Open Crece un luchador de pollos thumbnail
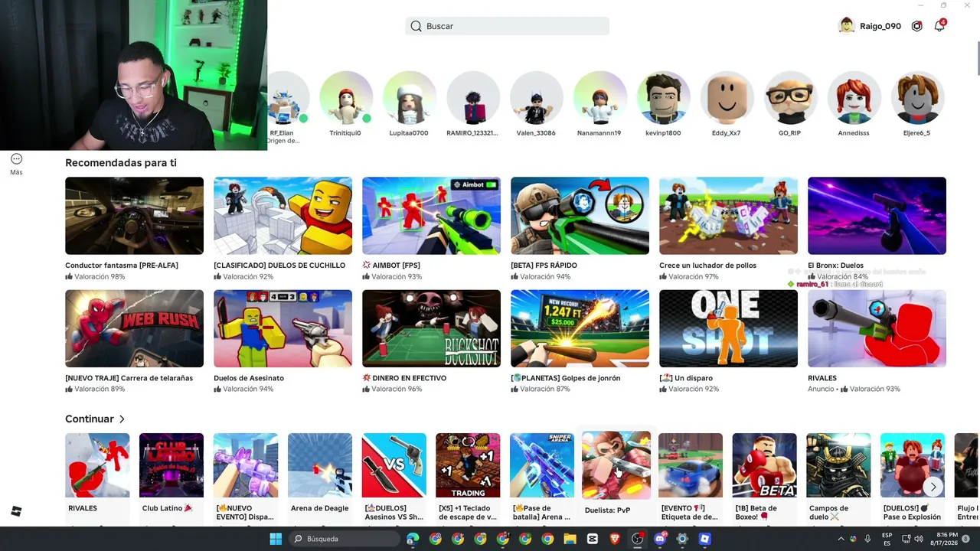 click(728, 216)
